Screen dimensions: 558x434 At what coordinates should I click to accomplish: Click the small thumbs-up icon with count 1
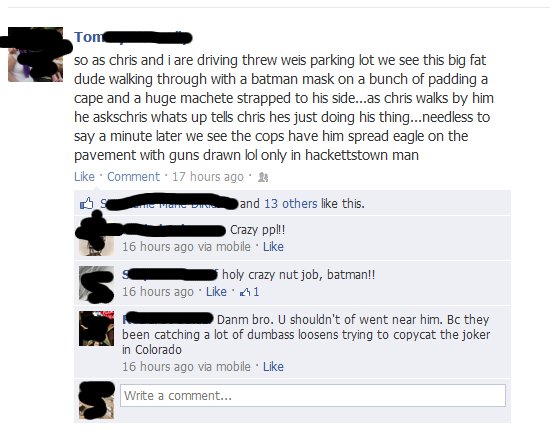pos(245,292)
